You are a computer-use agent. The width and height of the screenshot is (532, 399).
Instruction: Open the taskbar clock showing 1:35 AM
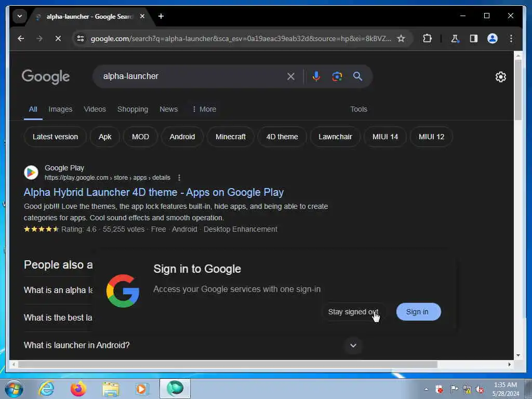point(506,389)
